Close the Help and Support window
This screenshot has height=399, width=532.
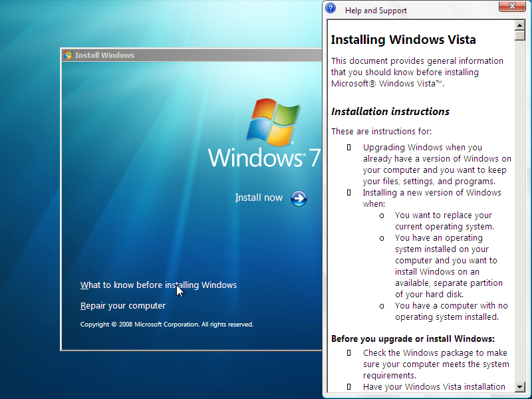pos(510,7)
